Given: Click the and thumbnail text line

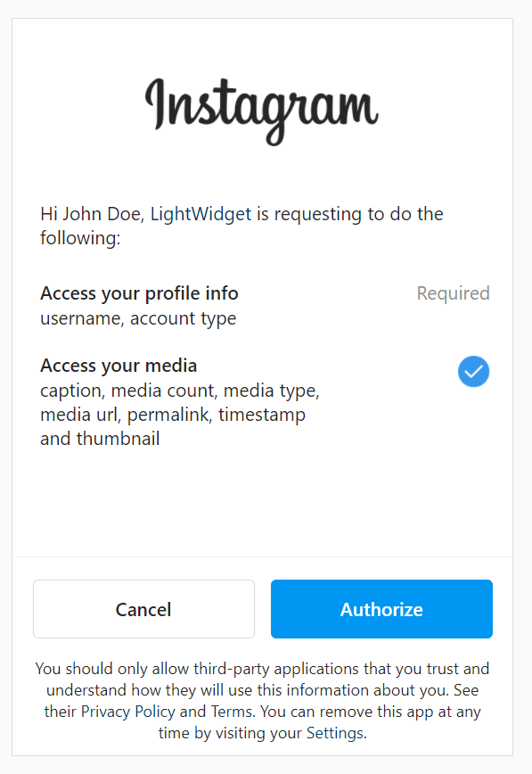Looking at the screenshot, I should click(x=100, y=439).
